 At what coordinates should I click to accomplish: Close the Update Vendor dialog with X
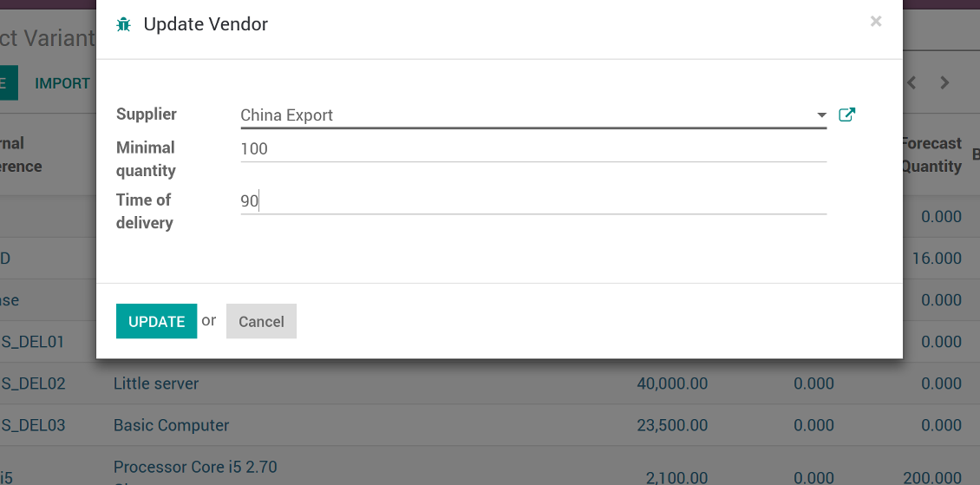(876, 22)
